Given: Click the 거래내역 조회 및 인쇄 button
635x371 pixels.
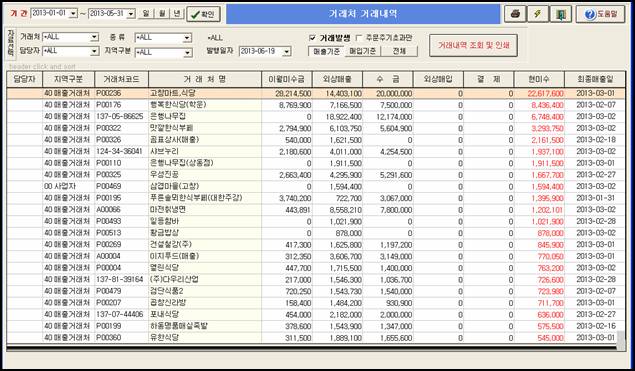Looking at the screenshot, I should point(473,45).
